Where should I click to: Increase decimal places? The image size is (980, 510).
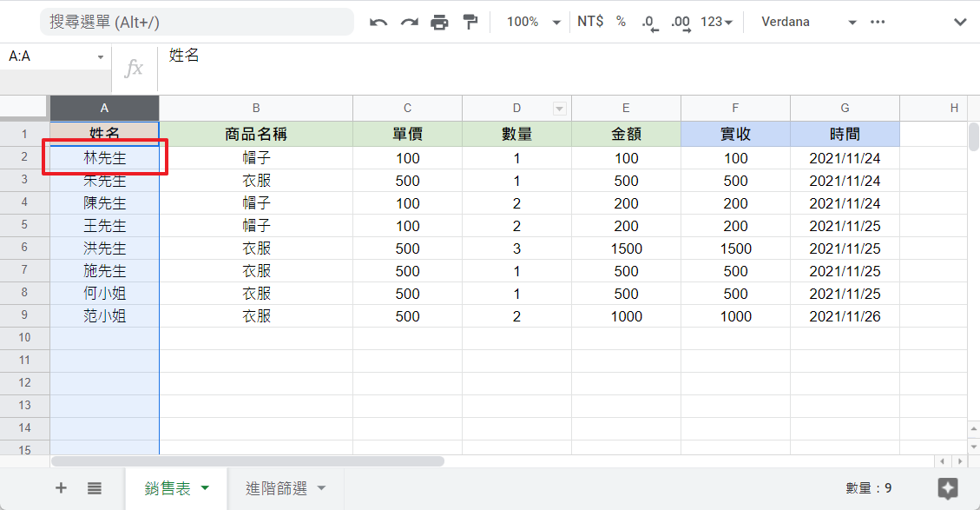681,23
